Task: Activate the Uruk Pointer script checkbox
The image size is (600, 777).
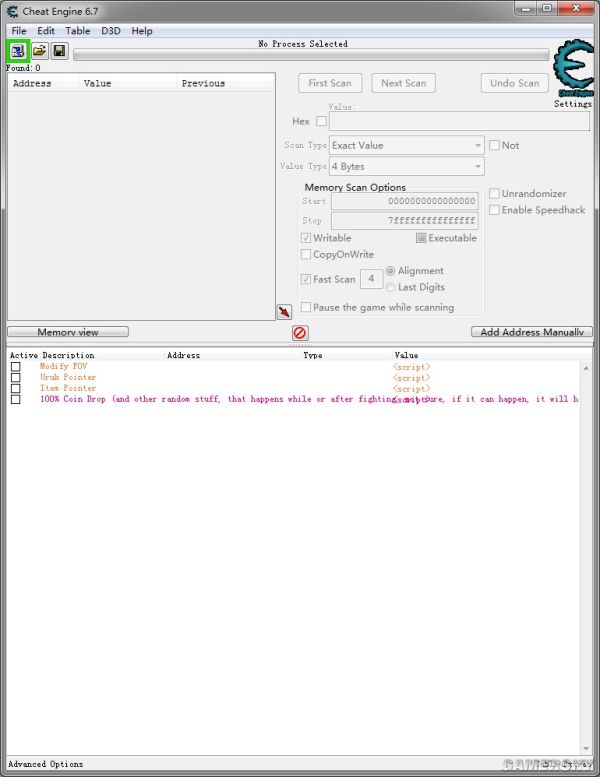Action: (x=16, y=378)
